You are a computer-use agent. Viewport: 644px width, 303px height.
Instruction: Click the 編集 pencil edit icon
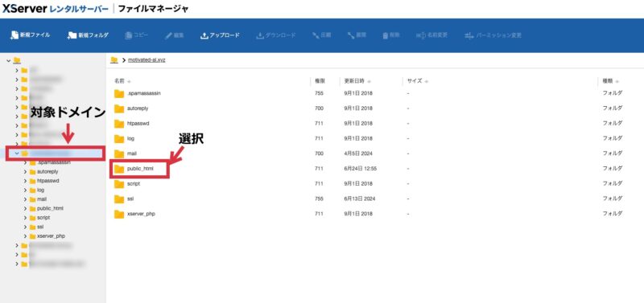pos(168,35)
